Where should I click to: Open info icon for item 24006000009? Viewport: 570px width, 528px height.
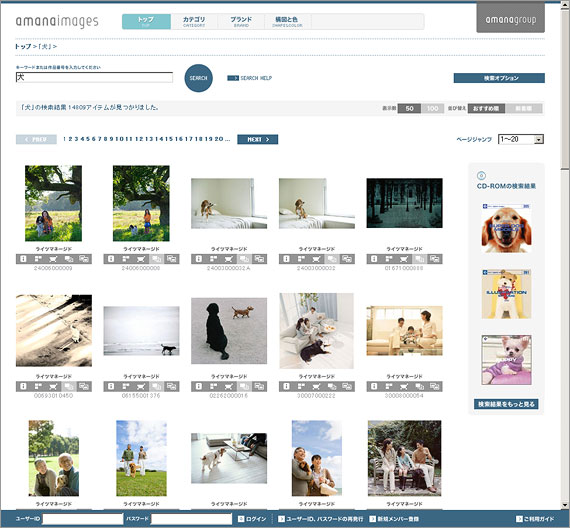23,259
